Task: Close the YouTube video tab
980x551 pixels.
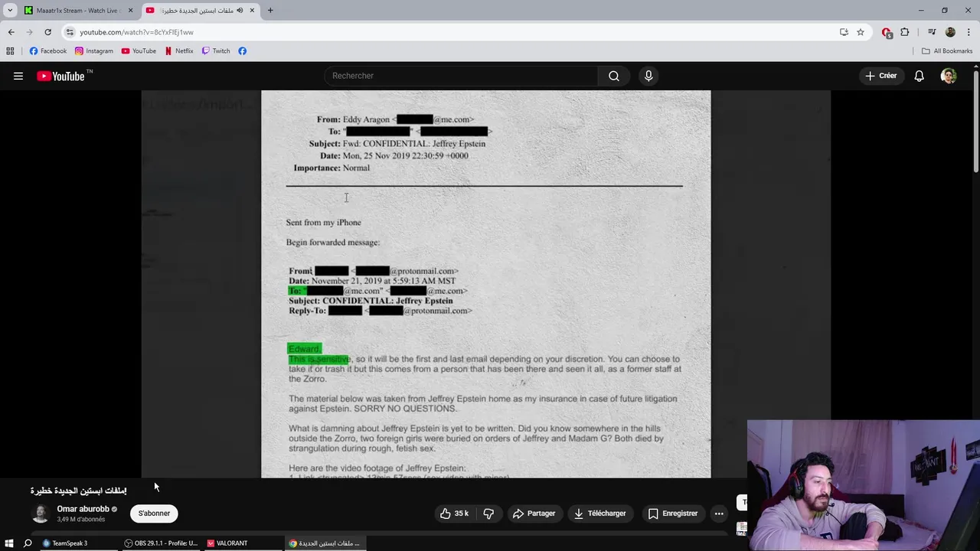Action: pyautogui.click(x=252, y=11)
